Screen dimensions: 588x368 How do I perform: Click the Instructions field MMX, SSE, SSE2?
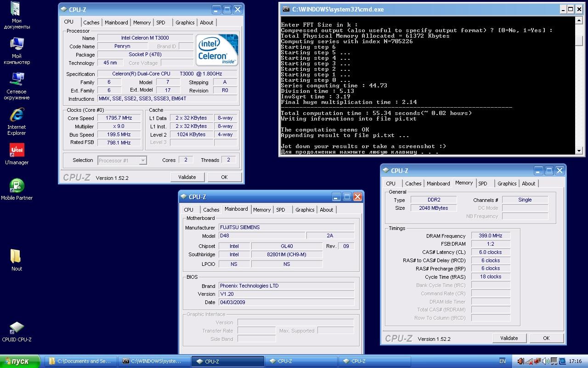167,98
